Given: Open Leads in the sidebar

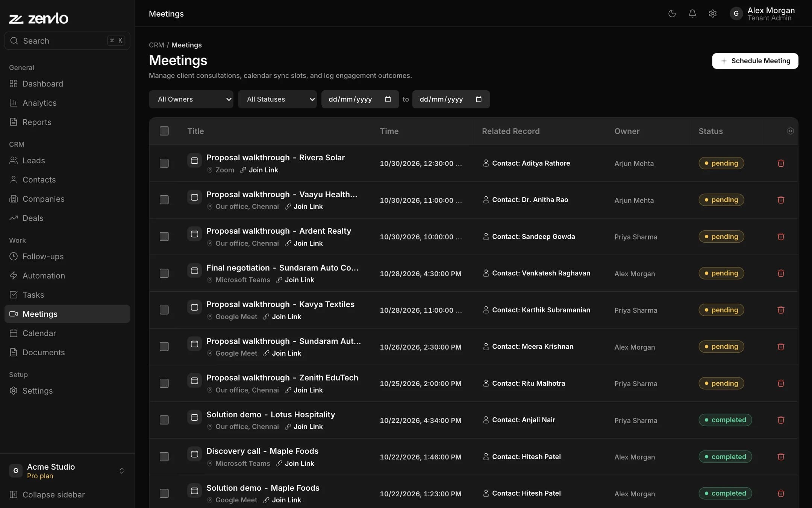Looking at the screenshot, I should click(x=67, y=160).
